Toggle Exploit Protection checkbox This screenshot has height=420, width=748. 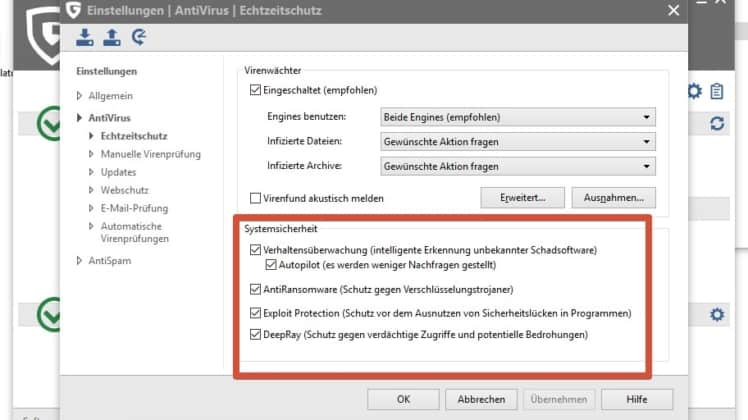pos(255,313)
